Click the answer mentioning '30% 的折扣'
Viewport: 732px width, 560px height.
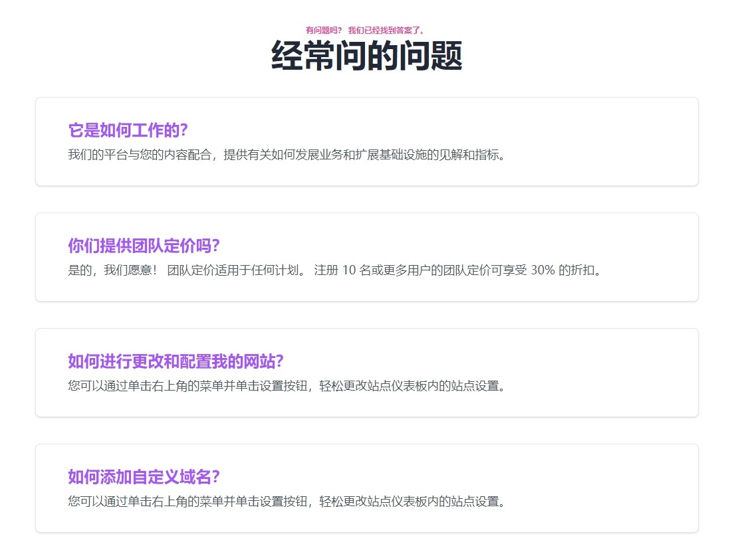(335, 270)
